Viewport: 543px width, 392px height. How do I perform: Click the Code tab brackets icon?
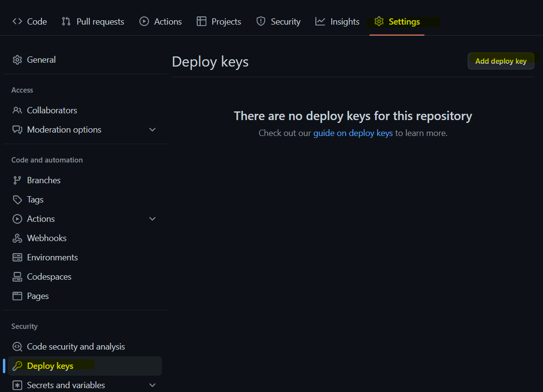[17, 22]
